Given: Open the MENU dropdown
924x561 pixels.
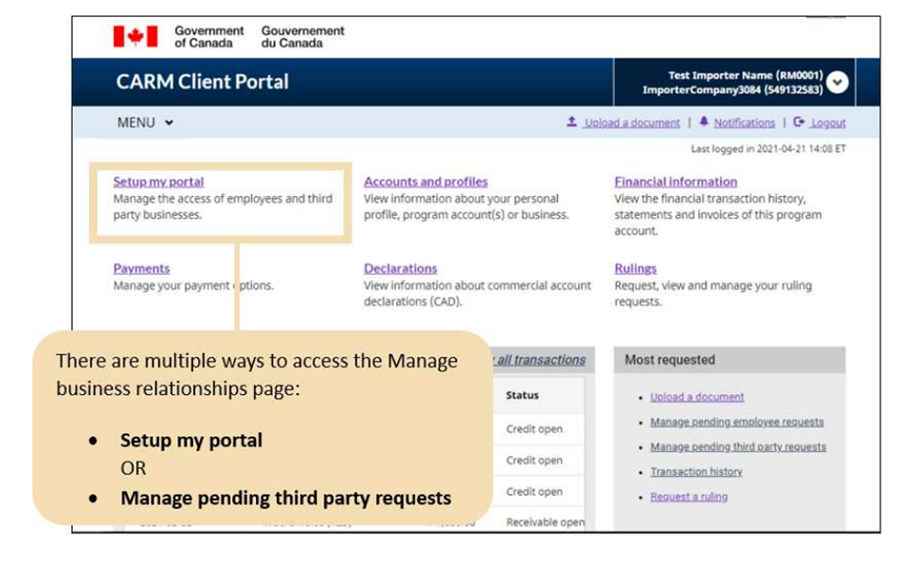Looking at the screenshot, I should (145, 123).
